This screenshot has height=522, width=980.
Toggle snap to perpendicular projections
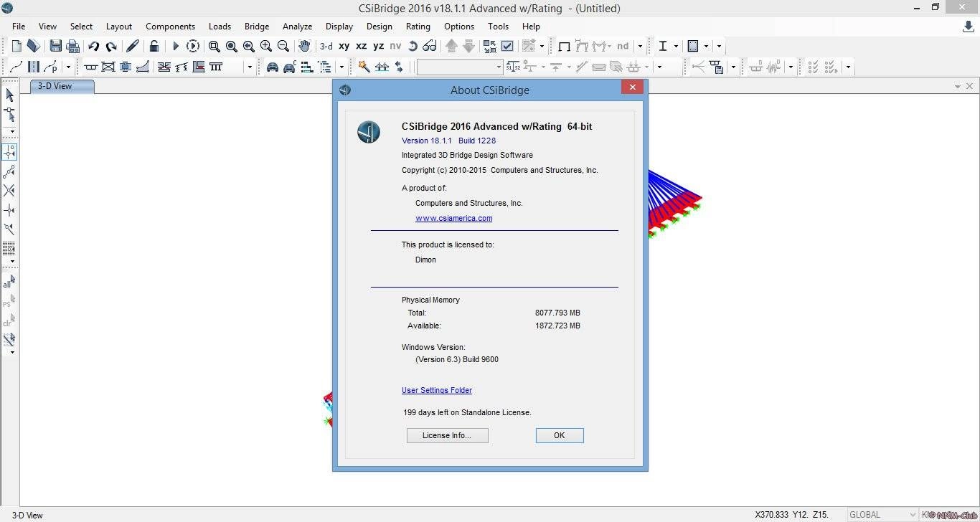pos(9,210)
